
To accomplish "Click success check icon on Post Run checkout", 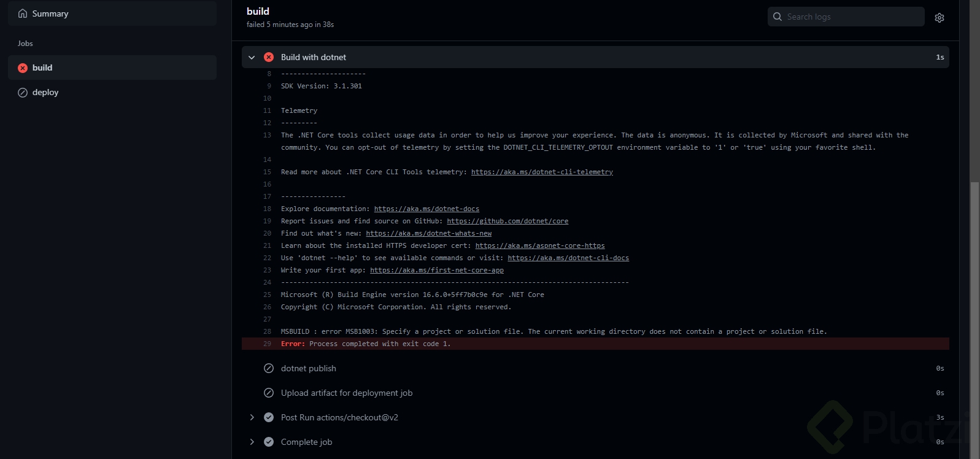I will tap(269, 417).
